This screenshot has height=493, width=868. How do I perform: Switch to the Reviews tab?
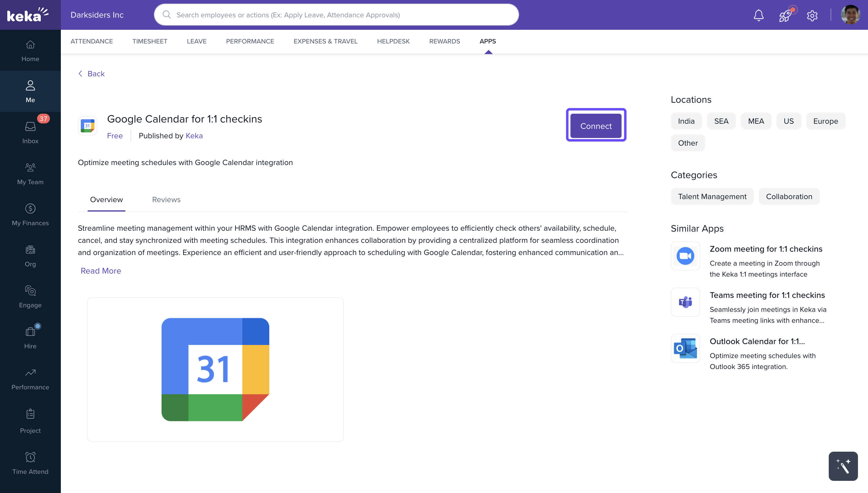(x=166, y=199)
